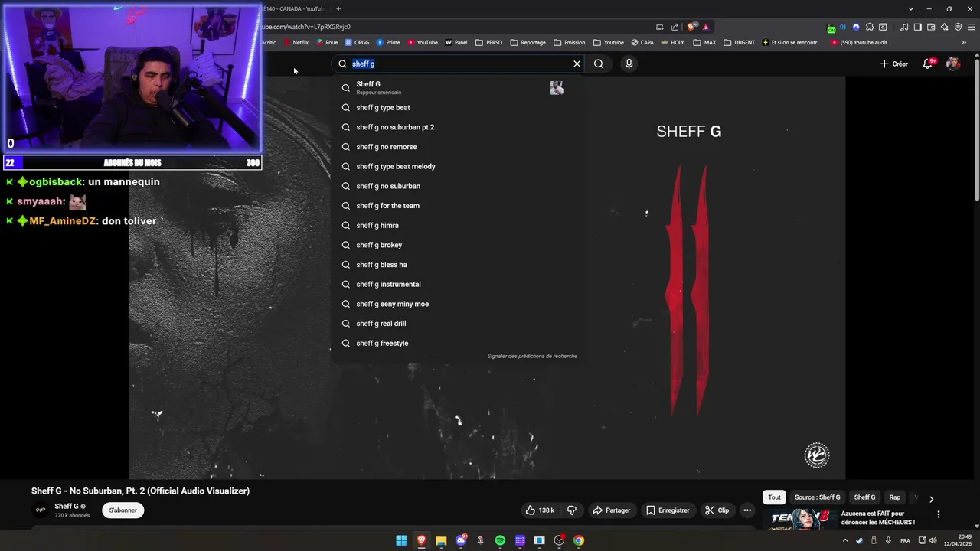Click inside the YouTube search input field

pos(459,64)
